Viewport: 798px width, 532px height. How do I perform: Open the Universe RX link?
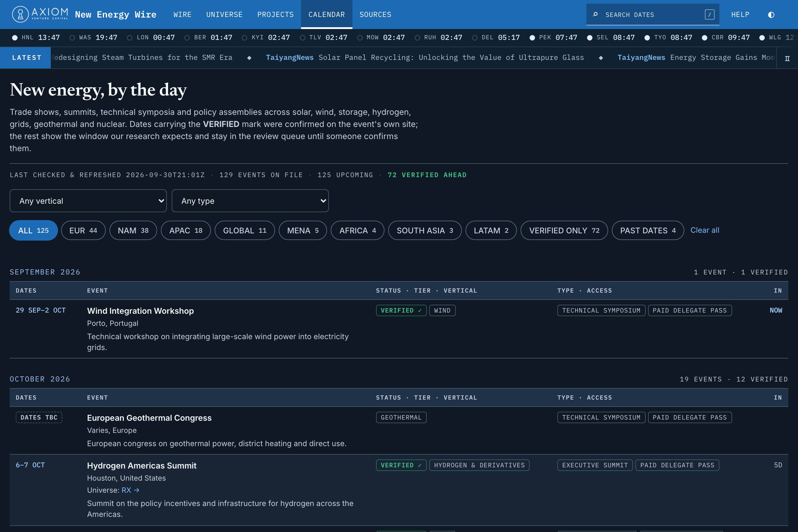pos(130,490)
